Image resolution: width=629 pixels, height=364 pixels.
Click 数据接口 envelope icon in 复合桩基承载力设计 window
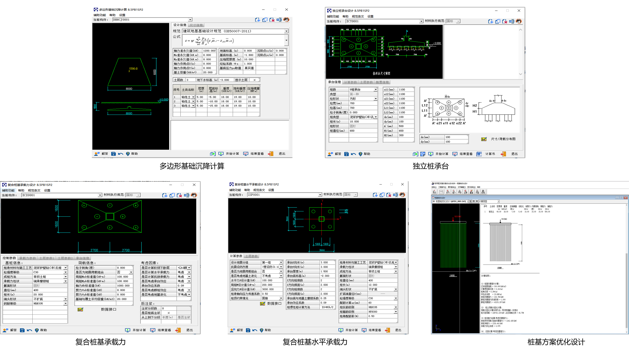point(80,310)
